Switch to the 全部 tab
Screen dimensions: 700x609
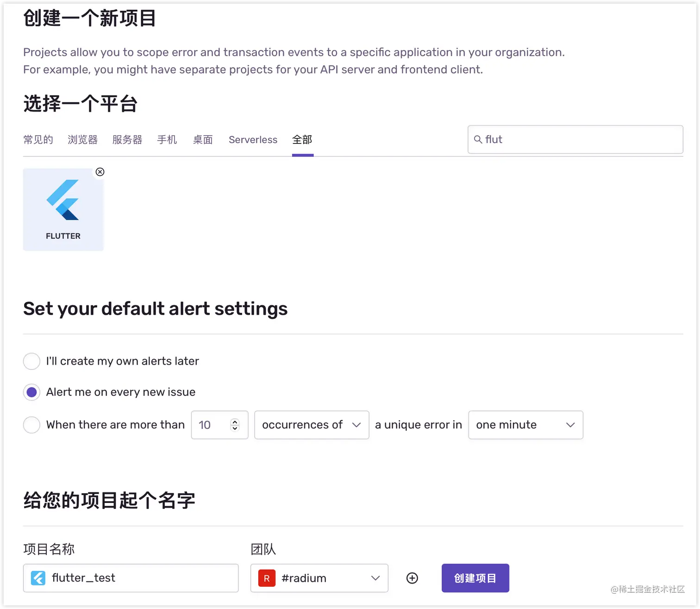(302, 140)
